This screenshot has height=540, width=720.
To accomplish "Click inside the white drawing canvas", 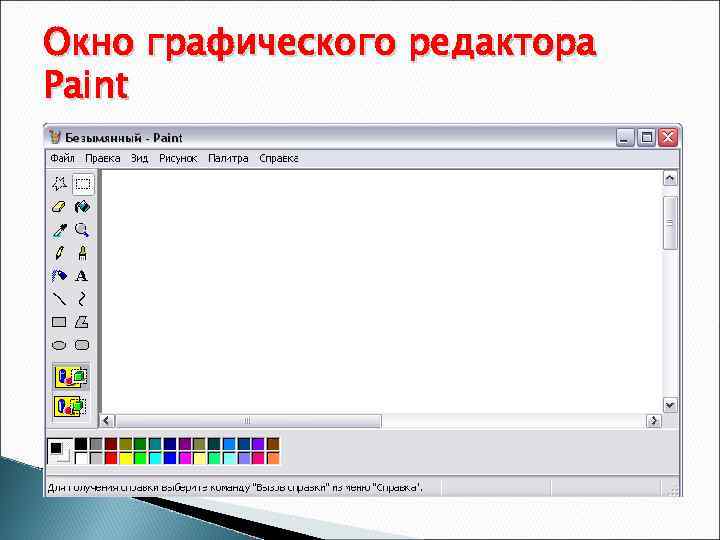I will point(381,291).
